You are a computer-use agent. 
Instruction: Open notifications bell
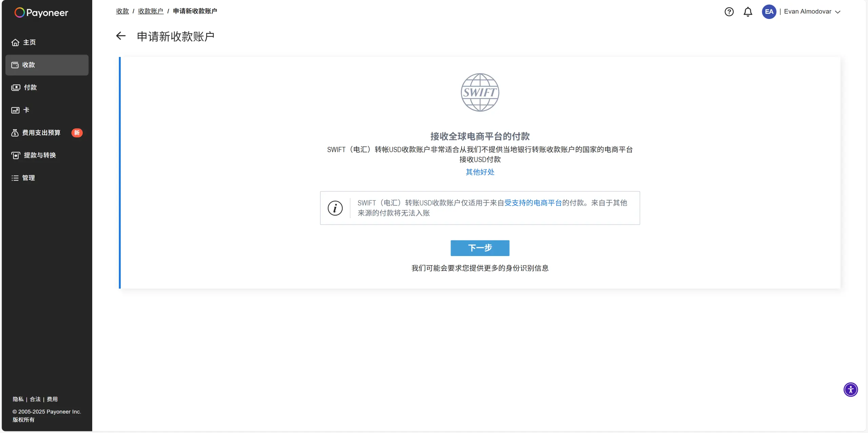coord(748,12)
